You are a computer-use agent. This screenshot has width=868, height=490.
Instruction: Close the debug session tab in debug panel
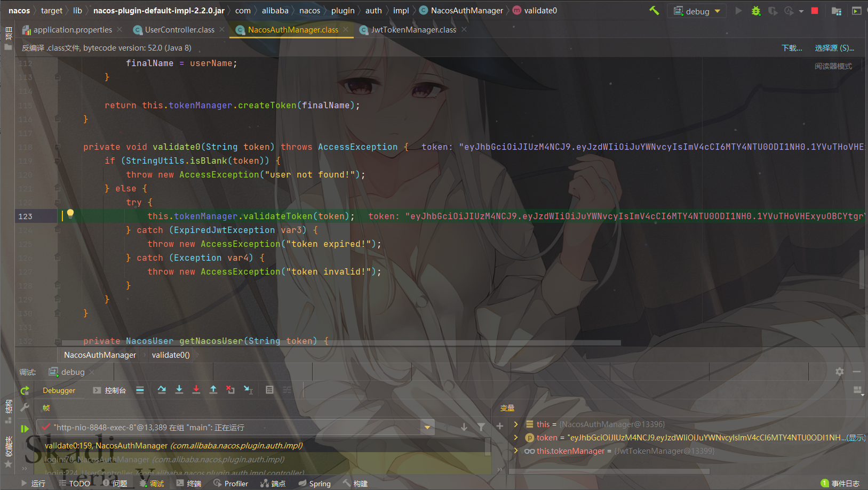[92, 372]
